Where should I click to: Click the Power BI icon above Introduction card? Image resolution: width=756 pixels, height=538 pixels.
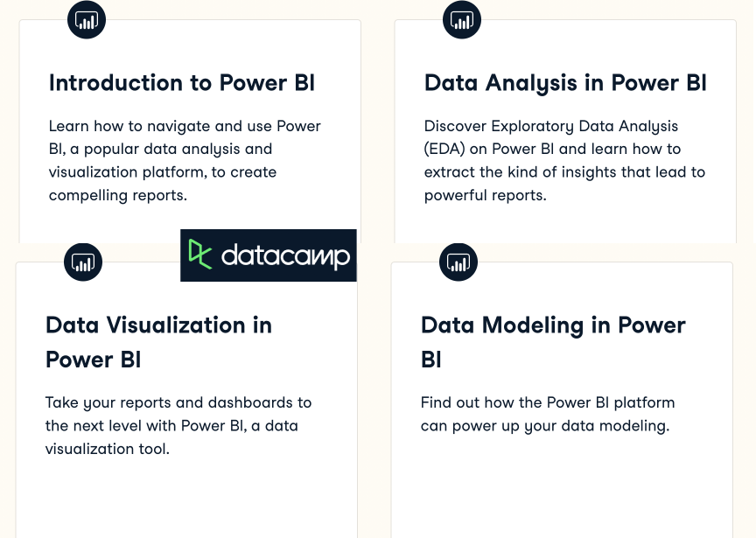point(87,20)
